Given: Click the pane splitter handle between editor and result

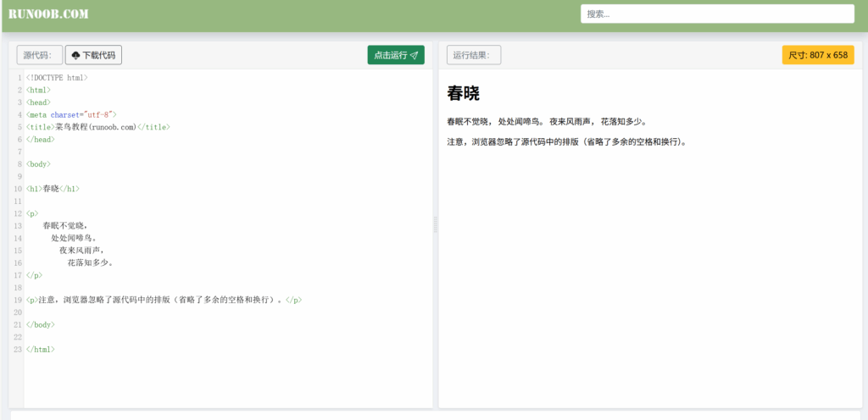Looking at the screenshot, I should (436, 224).
